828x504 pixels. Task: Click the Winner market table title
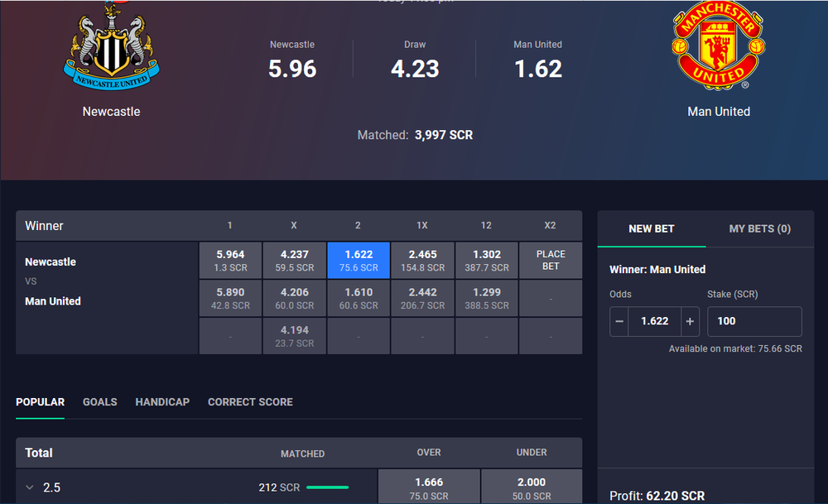pyautogui.click(x=44, y=226)
